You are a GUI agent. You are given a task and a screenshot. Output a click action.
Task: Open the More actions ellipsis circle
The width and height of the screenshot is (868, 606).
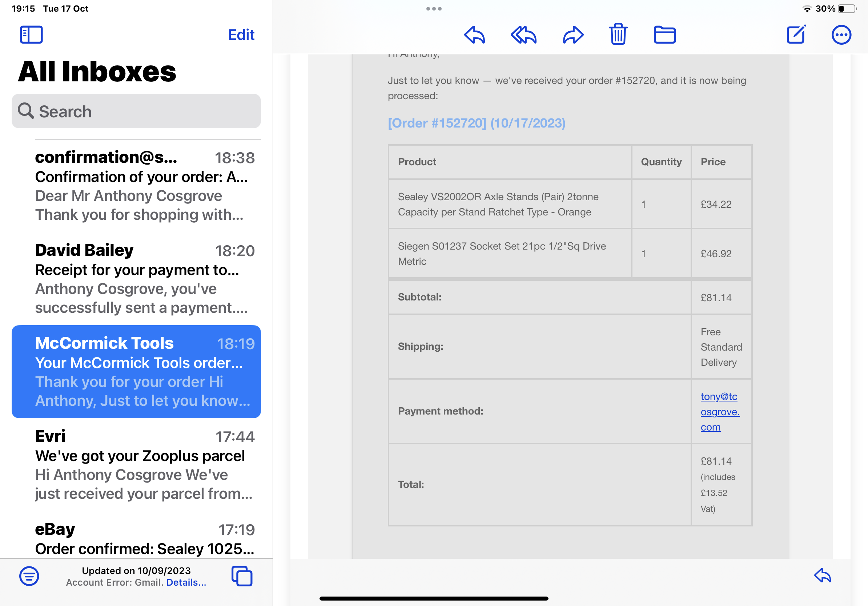click(841, 35)
